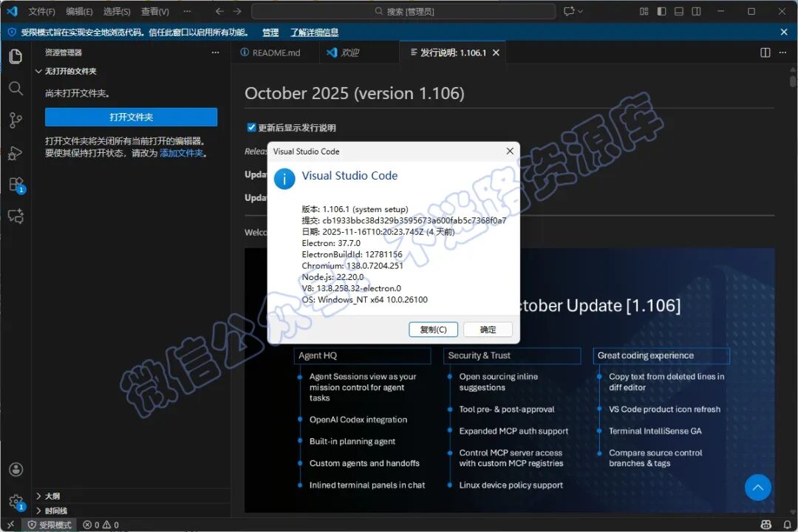Click the Add Folder link
The height and width of the screenshot is (532, 798).
[181, 153]
